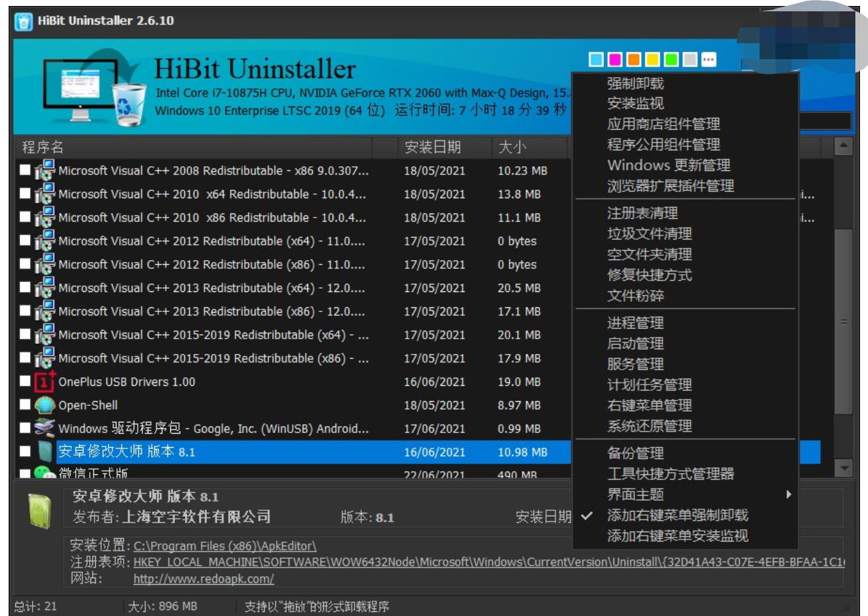Check the Visual C++ 2008 Redistributable checkbox
This screenshot has width=868, height=616.
[25, 170]
